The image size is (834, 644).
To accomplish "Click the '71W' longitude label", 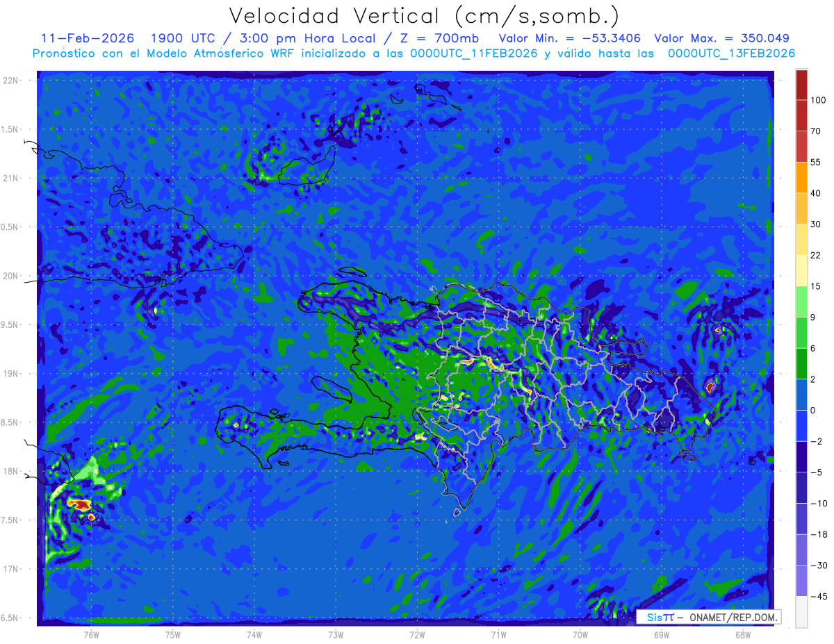I will tap(498, 635).
